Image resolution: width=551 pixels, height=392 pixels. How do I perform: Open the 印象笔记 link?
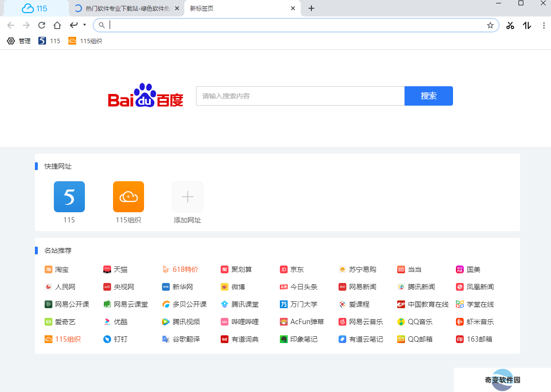(299, 339)
